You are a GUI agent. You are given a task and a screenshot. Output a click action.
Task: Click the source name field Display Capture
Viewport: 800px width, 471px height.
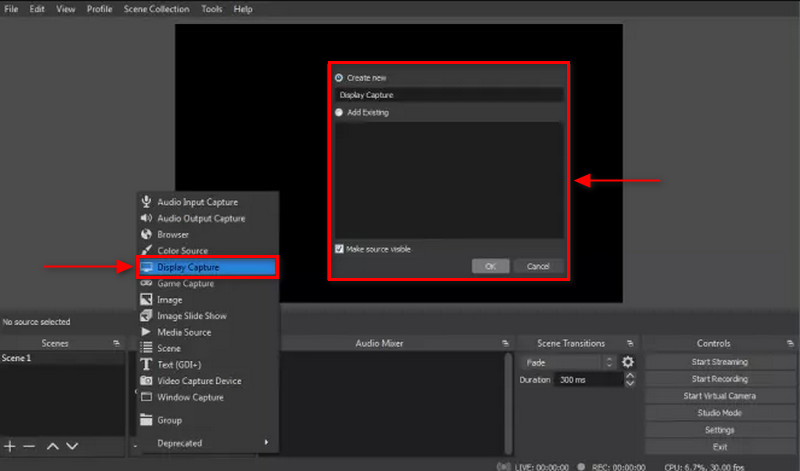click(x=449, y=95)
